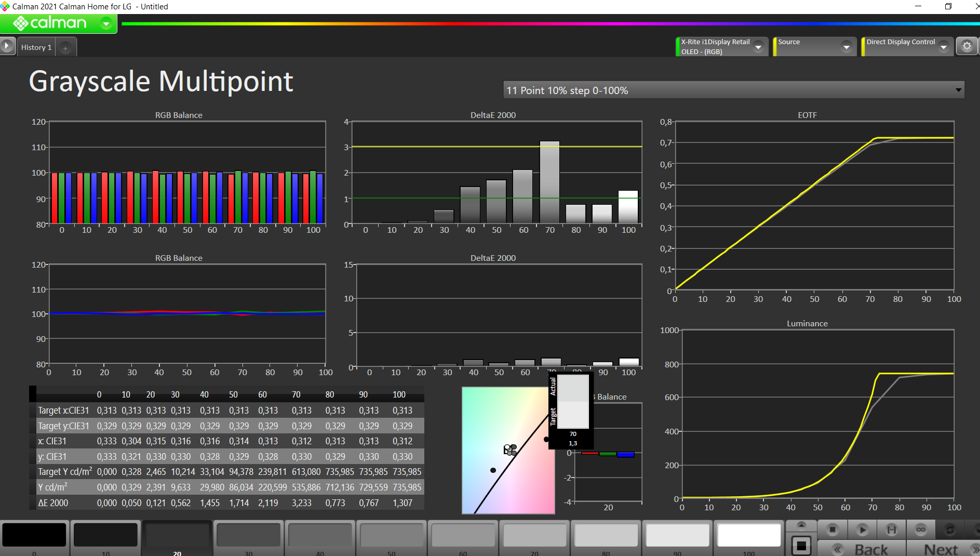Screen dimensions: 980x556
Task: Click the CIE chromaticity diagram
Action: tap(508, 450)
